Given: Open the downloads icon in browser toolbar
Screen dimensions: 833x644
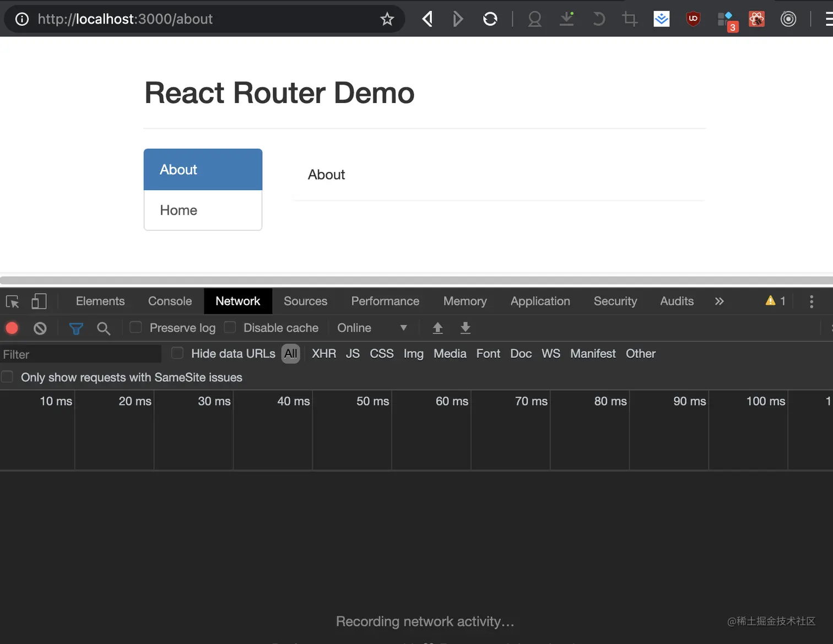Looking at the screenshot, I should coord(566,19).
